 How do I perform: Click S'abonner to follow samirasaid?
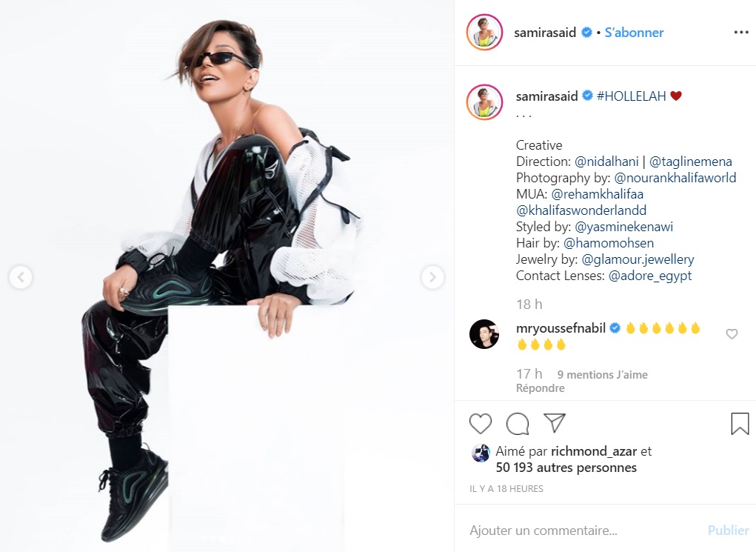tap(634, 33)
